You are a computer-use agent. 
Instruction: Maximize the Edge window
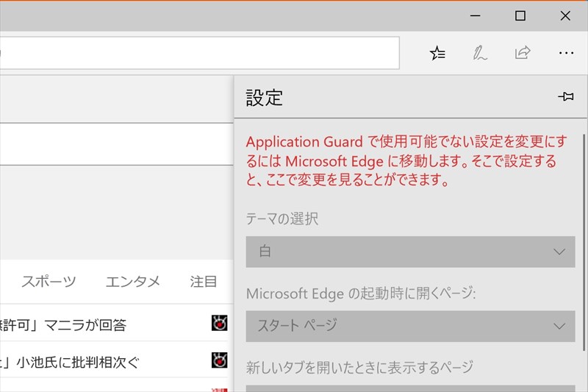pos(520,15)
